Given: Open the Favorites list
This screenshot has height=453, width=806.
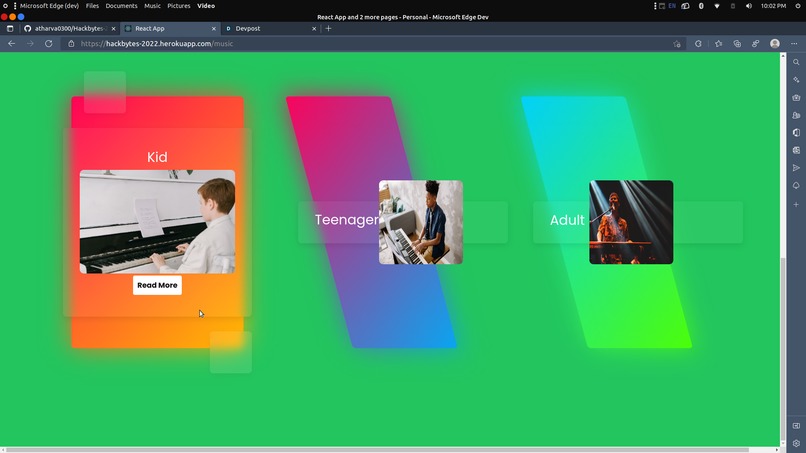Looking at the screenshot, I should coord(719,44).
